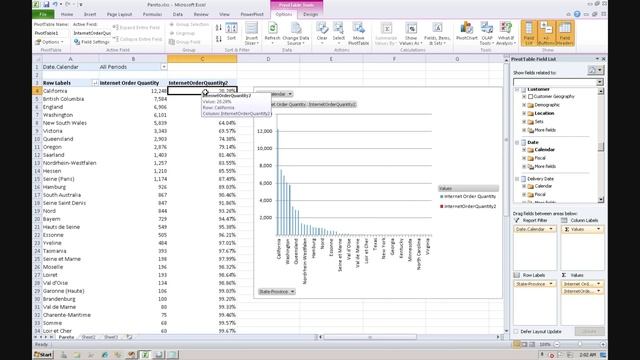This screenshot has width=640, height=360.
Task: Click zoom out minus on zoom slider
Action: tap(556, 344)
